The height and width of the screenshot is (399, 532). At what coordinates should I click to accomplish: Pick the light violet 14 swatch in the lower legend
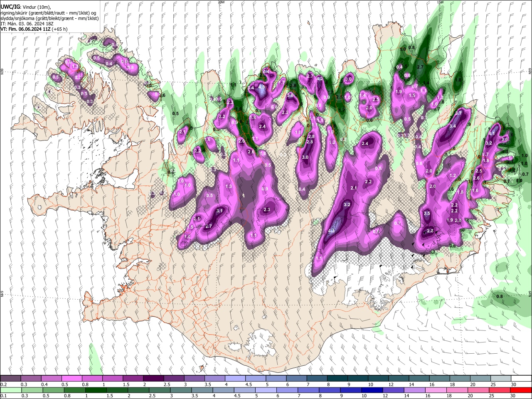pos(415,390)
